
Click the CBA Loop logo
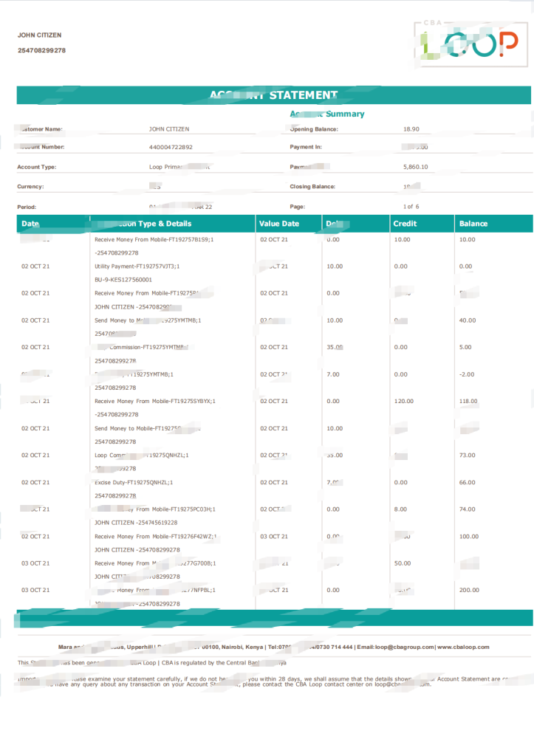(x=469, y=42)
